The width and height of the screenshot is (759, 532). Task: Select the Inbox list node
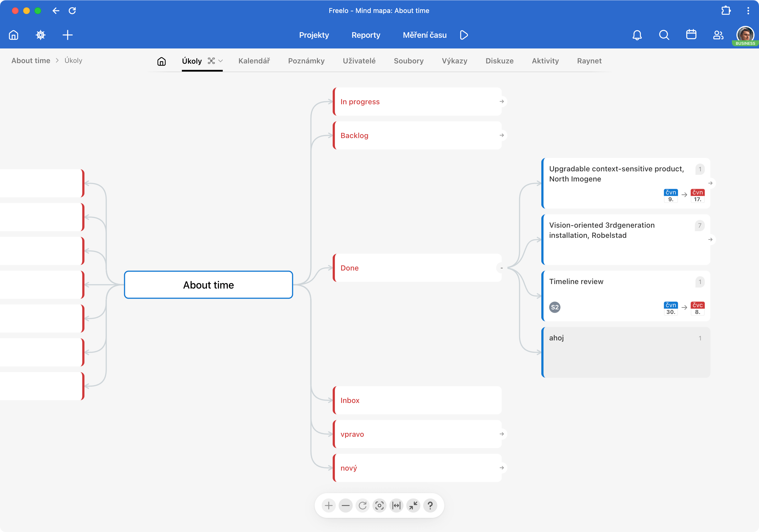pyautogui.click(x=417, y=400)
